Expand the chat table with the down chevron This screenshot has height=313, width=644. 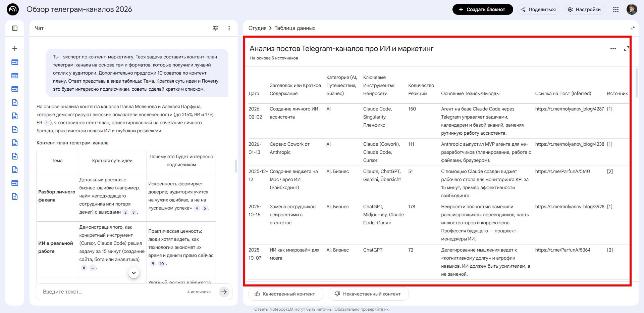133,273
